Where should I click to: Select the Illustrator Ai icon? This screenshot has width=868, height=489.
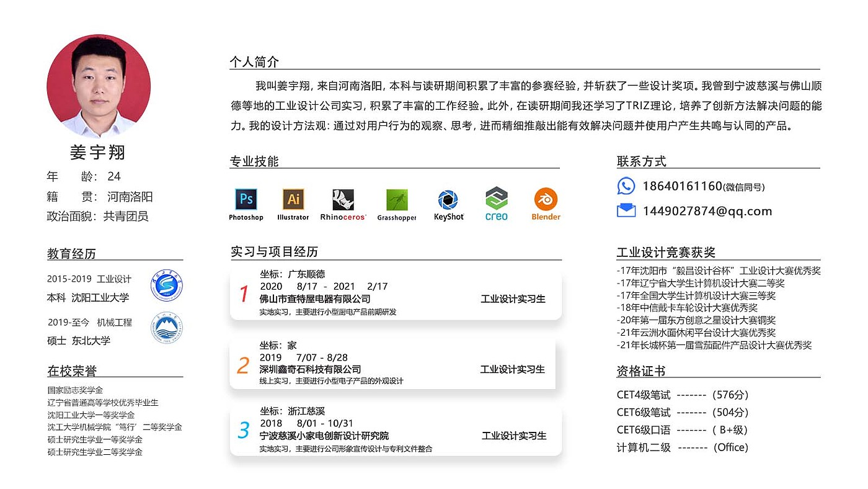pyautogui.click(x=293, y=199)
